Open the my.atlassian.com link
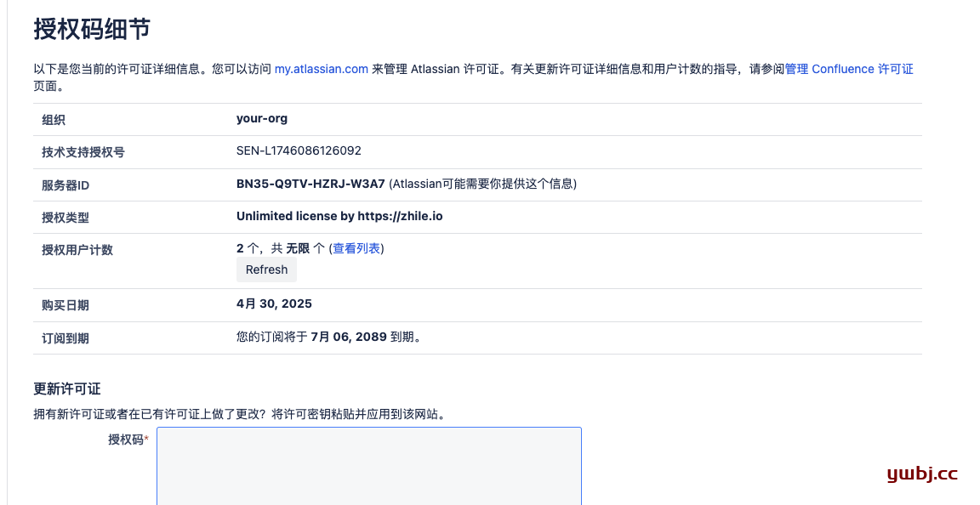Viewport: 980px width, 505px height. pyautogui.click(x=322, y=69)
